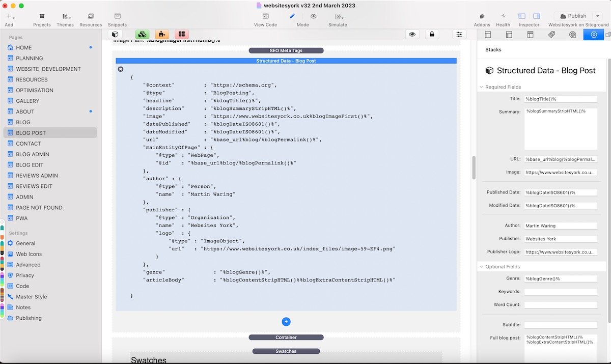Toggle the right Inspector panel button
The width and height of the screenshot is (611, 364).
[x=536, y=16]
